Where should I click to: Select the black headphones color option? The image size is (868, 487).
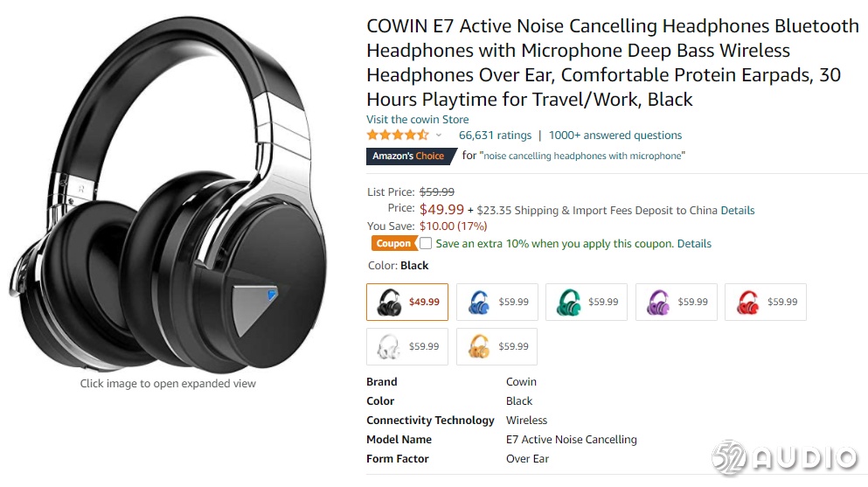(406, 303)
